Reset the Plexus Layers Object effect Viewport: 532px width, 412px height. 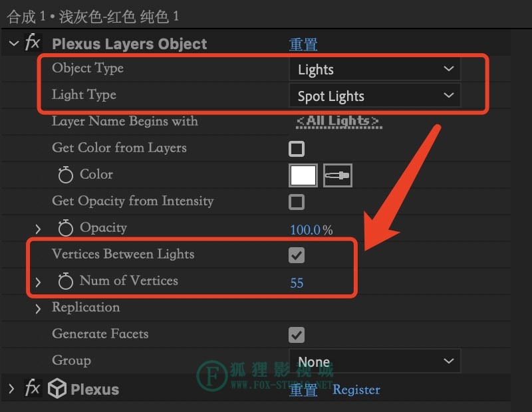tap(303, 45)
